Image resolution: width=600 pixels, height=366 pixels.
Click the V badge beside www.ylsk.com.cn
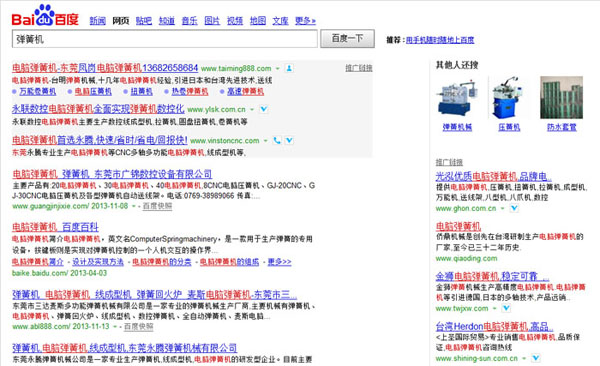click(x=264, y=109)
